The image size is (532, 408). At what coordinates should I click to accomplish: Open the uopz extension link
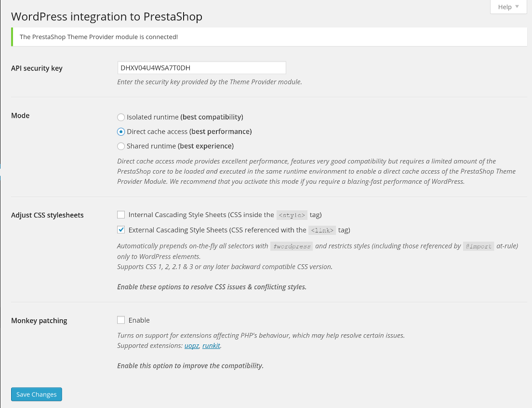click(191, 346)
